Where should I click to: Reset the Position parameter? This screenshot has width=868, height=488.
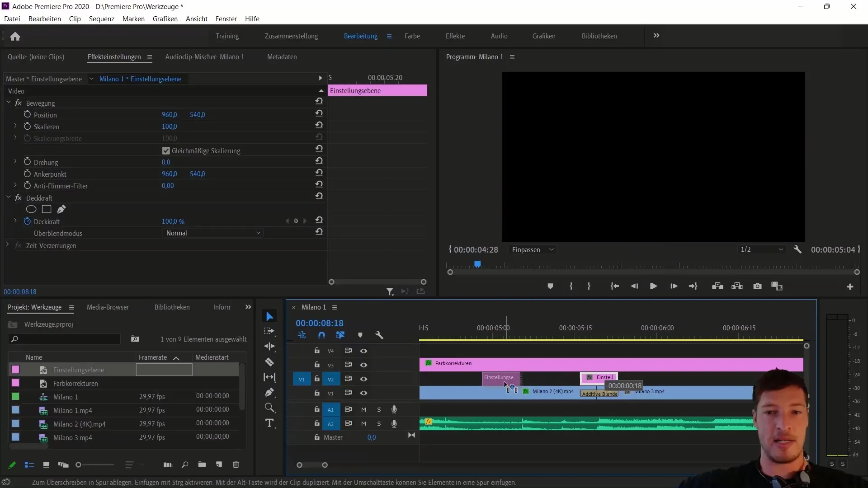coord(319,113)
